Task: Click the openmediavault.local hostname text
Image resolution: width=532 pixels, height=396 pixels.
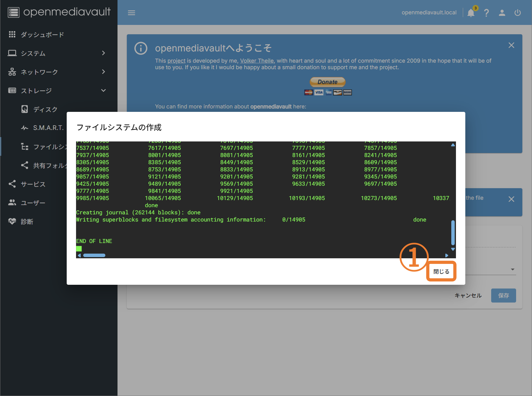Action: click(x=429, y=12)
